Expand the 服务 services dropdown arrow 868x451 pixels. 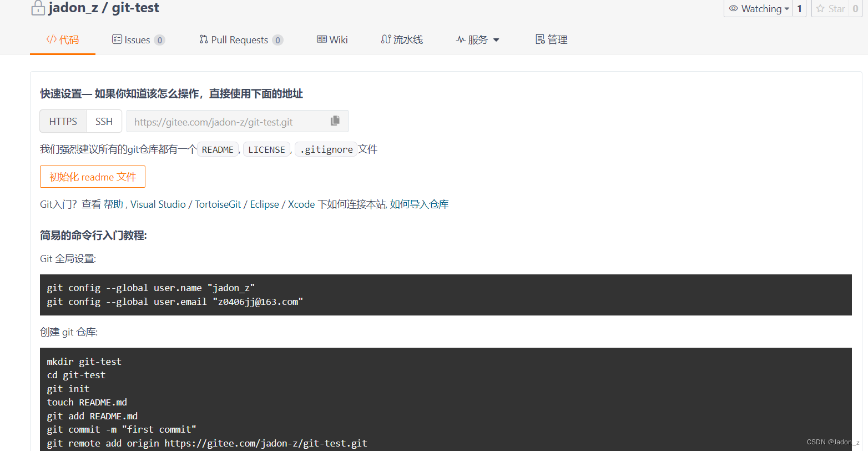[496, 40]
